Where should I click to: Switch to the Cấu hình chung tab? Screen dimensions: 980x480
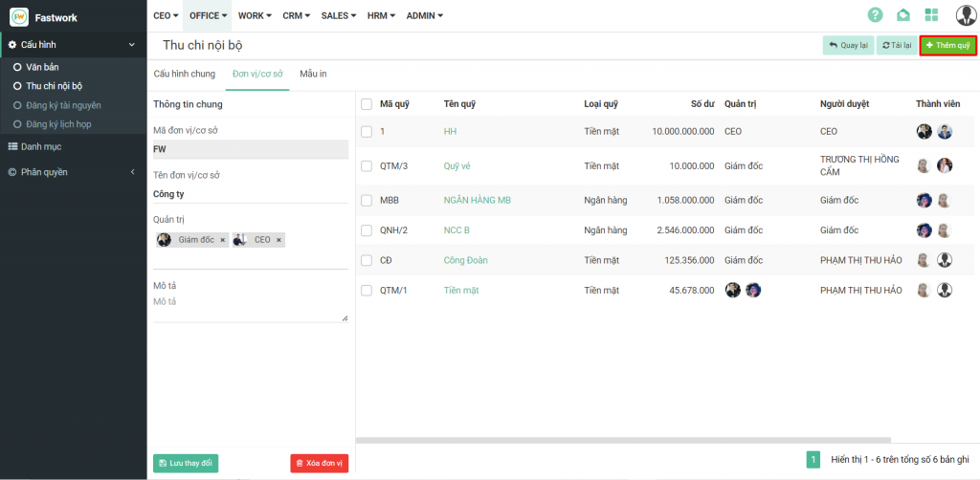click(x=184, y=74)
